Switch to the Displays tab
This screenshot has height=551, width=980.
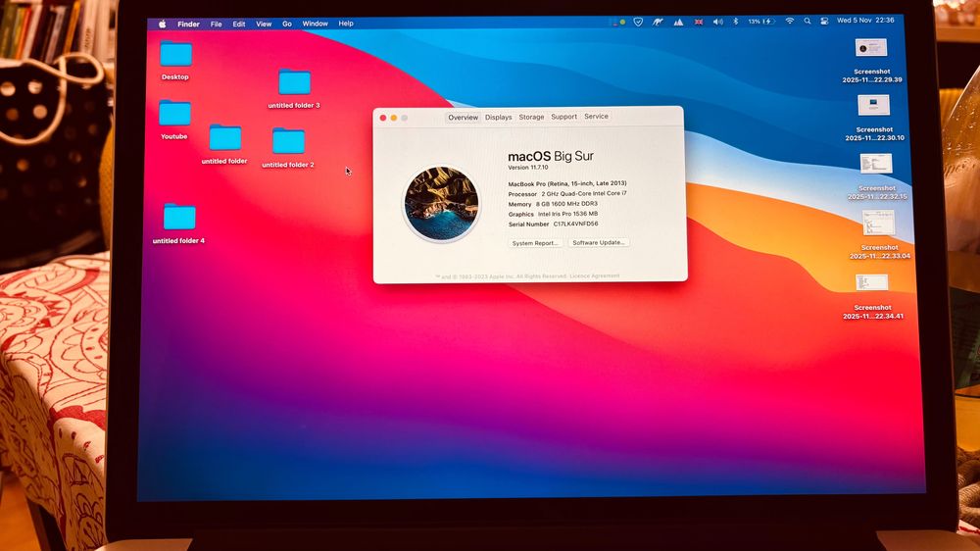coord(498,117)
